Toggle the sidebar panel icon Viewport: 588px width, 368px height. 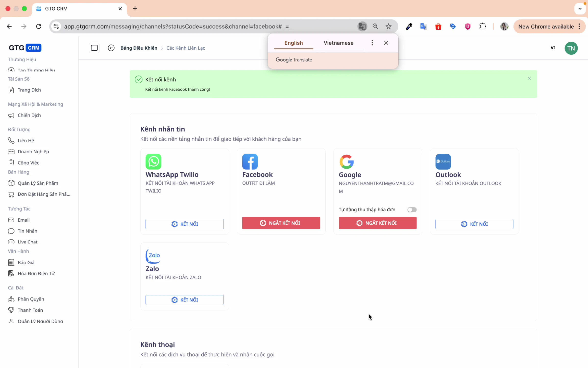point(94,48)
